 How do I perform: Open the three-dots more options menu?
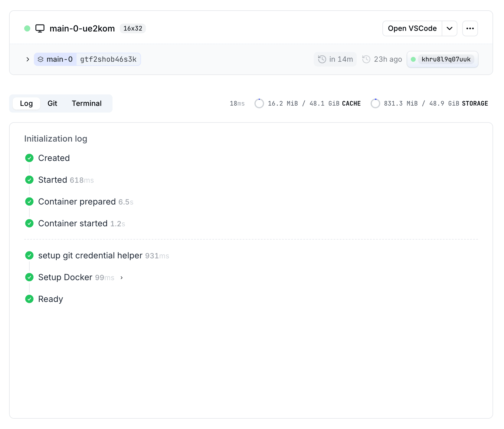[x=470, y=28]
